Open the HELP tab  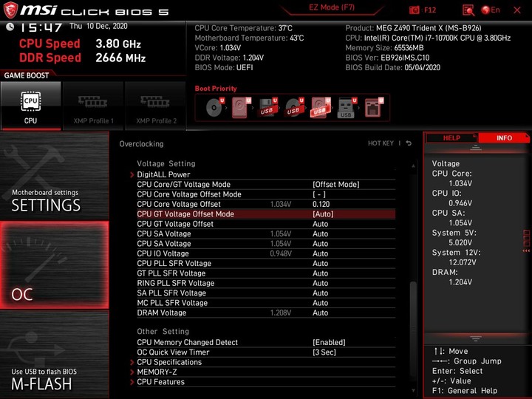coord(451,137)
